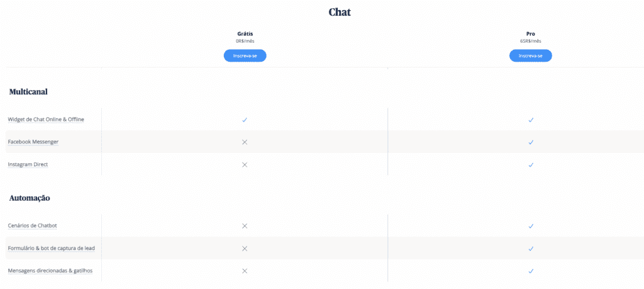Click the Inscreva-se button under Pro

point(531,55)
